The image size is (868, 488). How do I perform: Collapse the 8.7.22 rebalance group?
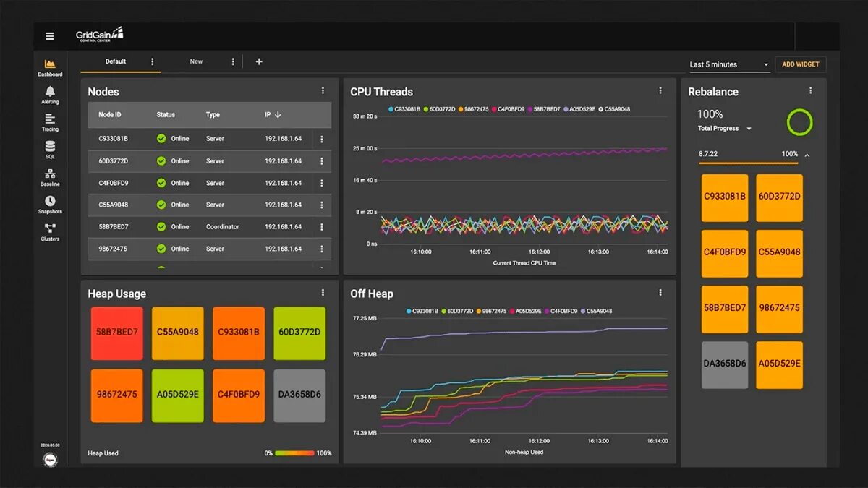807,155
